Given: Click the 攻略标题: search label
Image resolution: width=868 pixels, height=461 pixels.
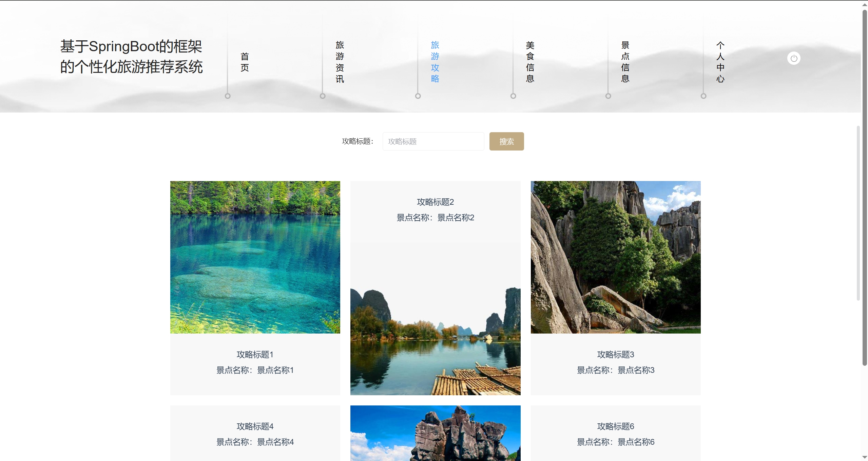Looking at the screenshot, I should [x=358, y=141].
